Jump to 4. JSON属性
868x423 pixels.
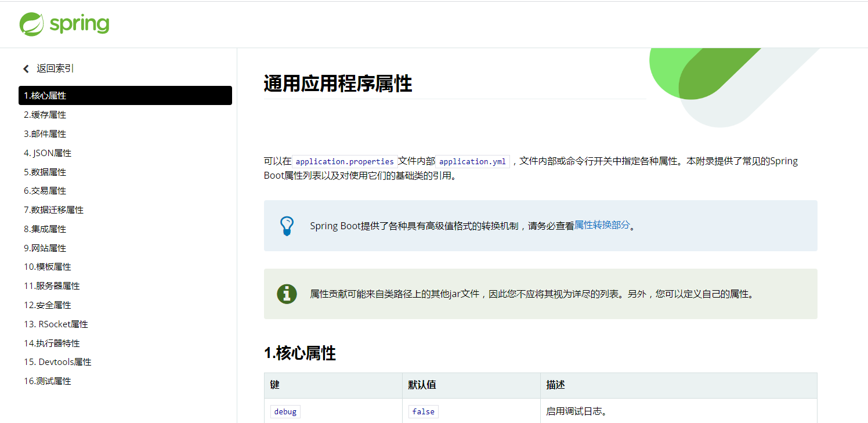tap(48, 153)
